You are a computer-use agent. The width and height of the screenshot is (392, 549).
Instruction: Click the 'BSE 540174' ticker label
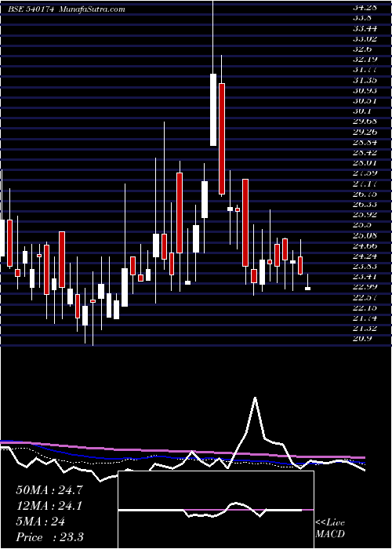[x=31, y=9]
